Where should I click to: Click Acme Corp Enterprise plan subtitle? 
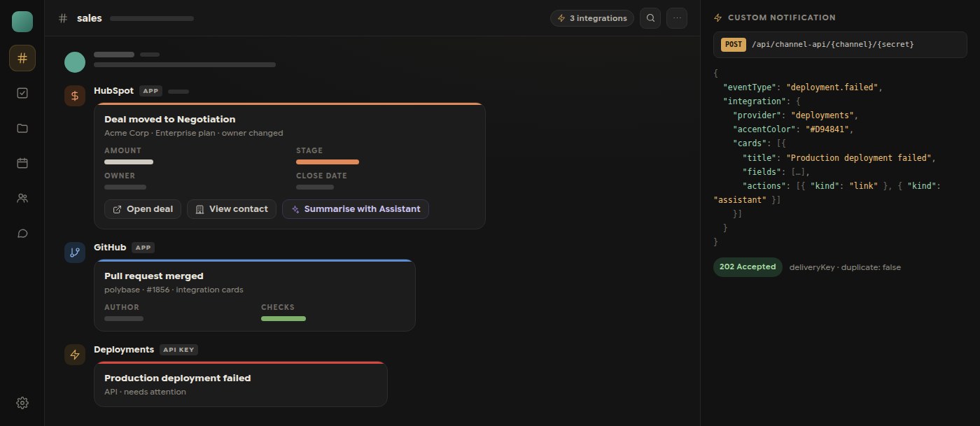tap(194, 133)
